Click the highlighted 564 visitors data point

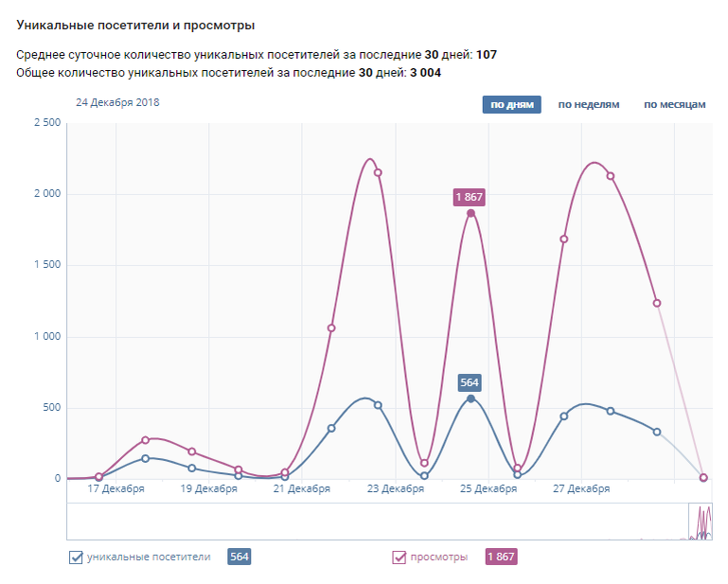(x=471, y=398)
